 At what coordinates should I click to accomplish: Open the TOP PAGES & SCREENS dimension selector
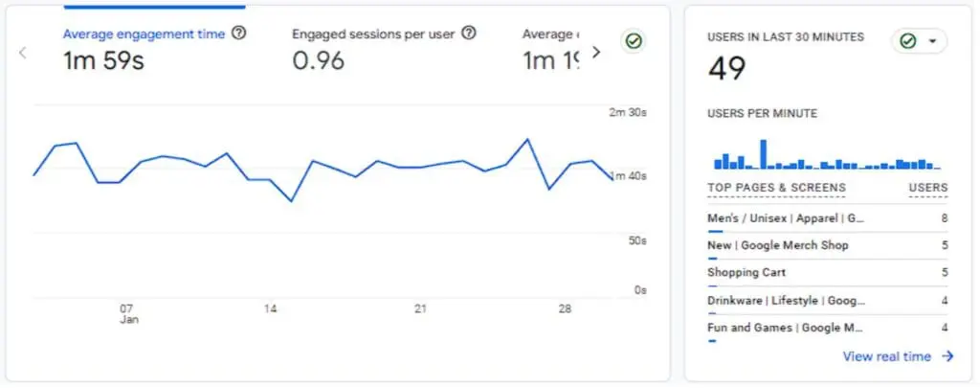776,188
